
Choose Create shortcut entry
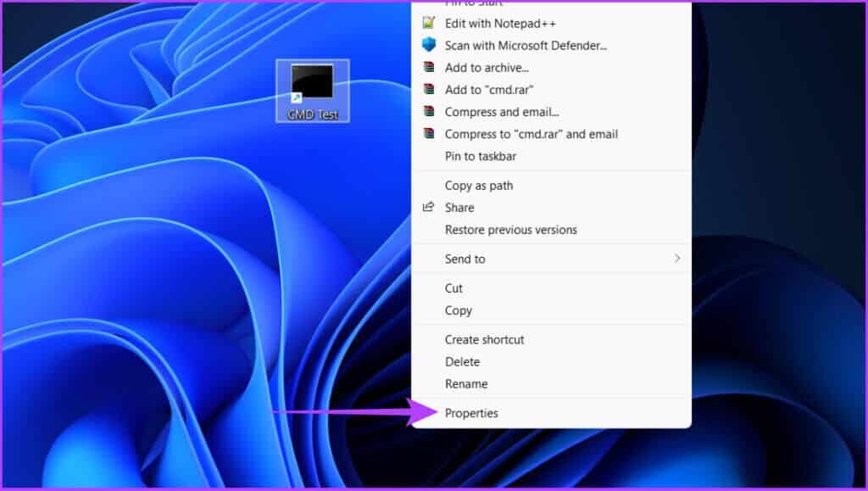pos(484,340)
